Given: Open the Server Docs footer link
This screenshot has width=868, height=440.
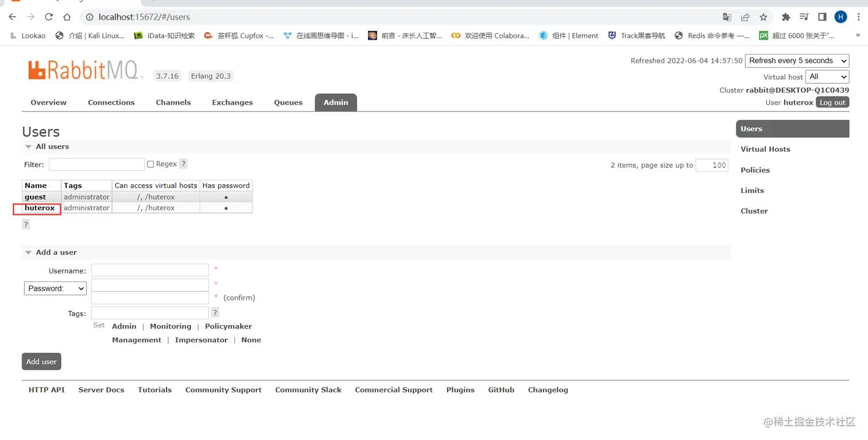Looking at the screenshot, I should pos(101,389).
